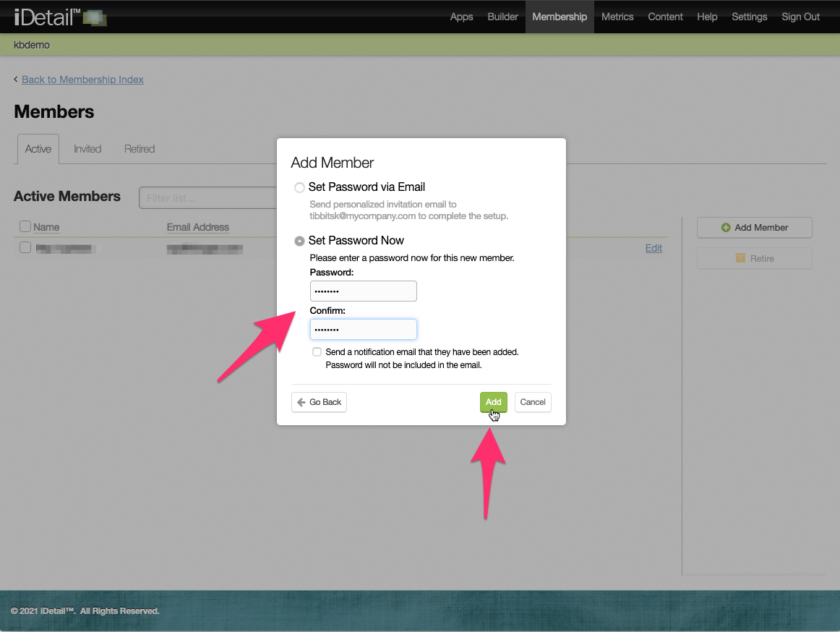
Task: Click the Go Back arrow icon
Action: 301,402
